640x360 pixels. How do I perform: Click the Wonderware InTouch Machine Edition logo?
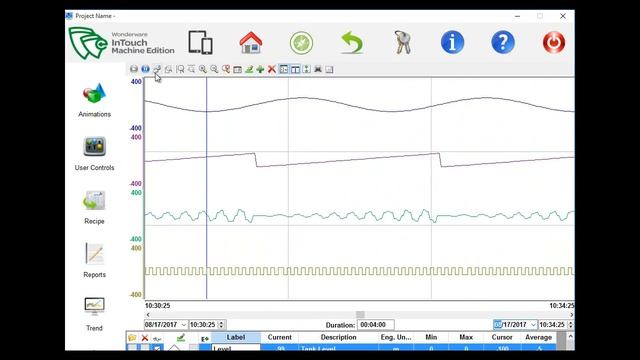(122, 43)
